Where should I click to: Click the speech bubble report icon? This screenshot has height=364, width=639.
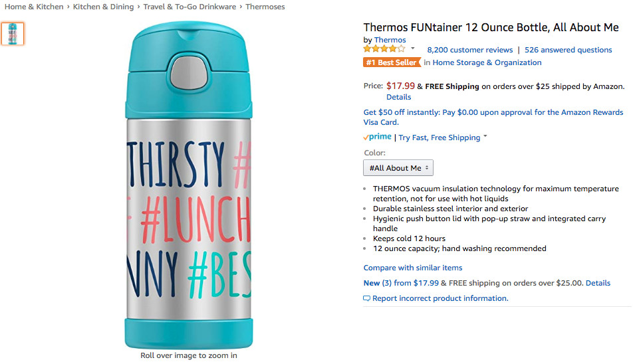point(366,299)
